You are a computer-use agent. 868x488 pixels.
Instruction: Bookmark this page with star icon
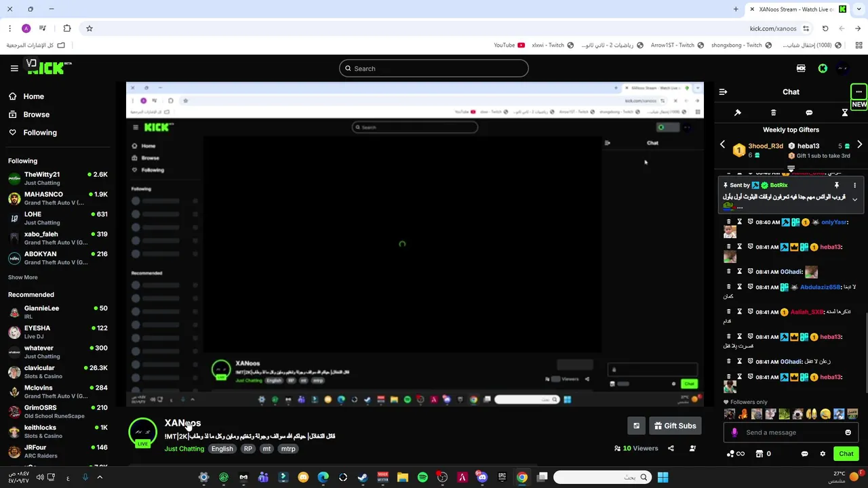pyautogui.click(x=90, y=28)
